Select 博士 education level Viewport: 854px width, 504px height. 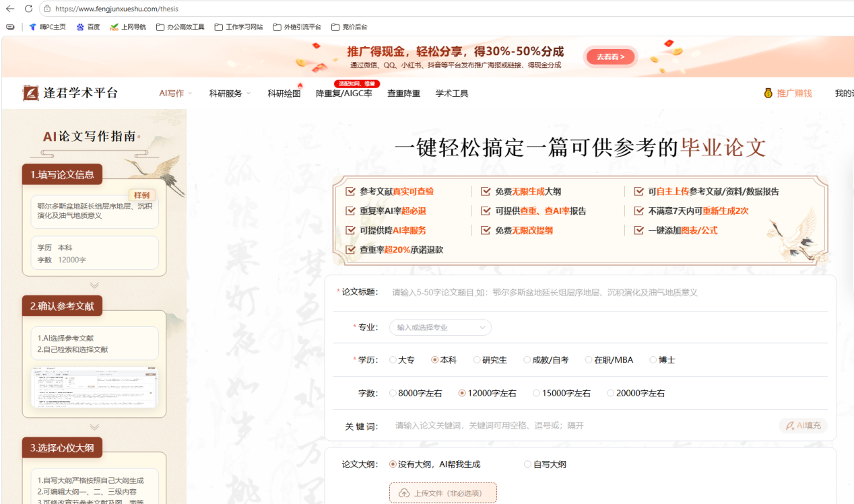pos(663,360)
